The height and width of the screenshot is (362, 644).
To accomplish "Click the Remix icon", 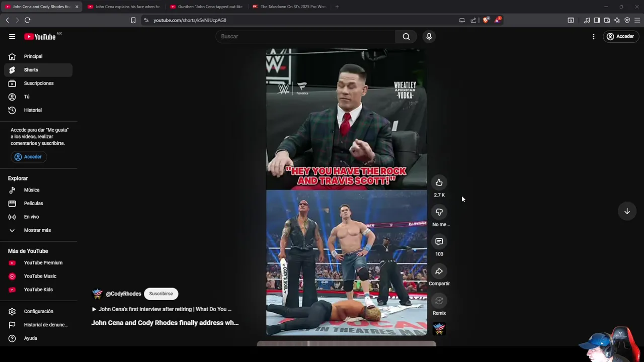I will [439, 301].
